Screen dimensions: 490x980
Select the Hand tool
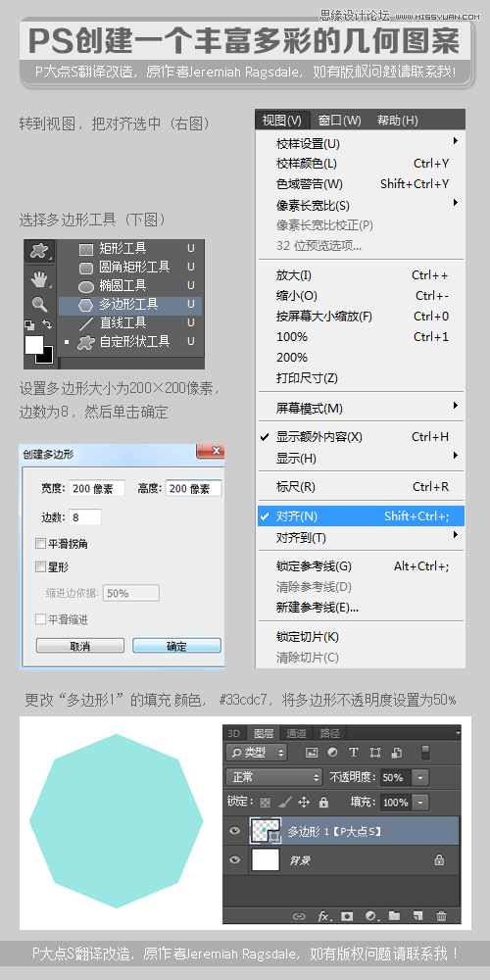pos(39,278)
